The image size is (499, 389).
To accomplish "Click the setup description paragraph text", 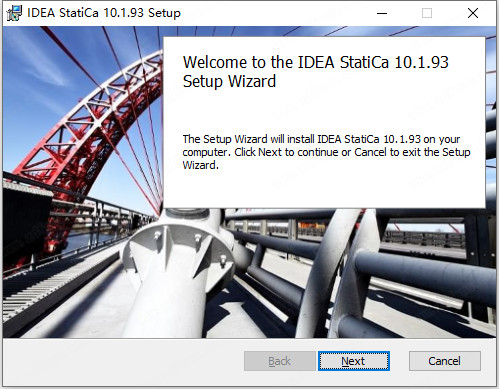I will (x=326, y=152).
